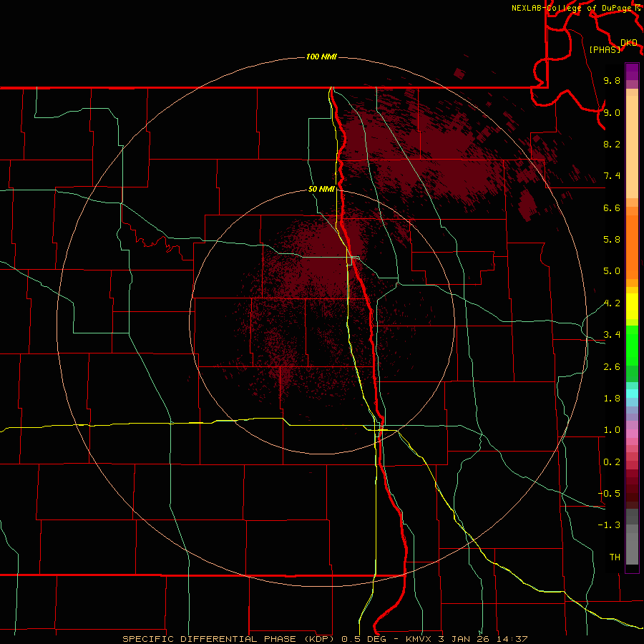This screenshot has width=644, height=644.
Task: Pick the pale peach swatch beside 8.2
Action: pos(632,147)
